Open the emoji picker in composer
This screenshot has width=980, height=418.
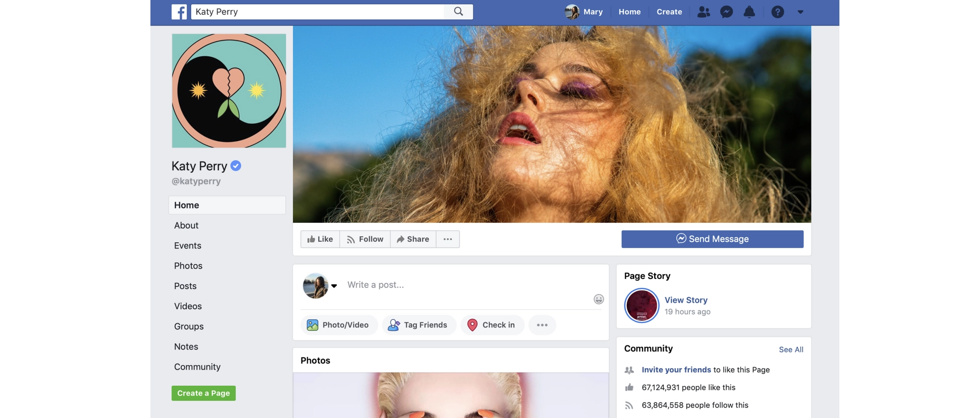pyautogui.click(x=599, y=299)
